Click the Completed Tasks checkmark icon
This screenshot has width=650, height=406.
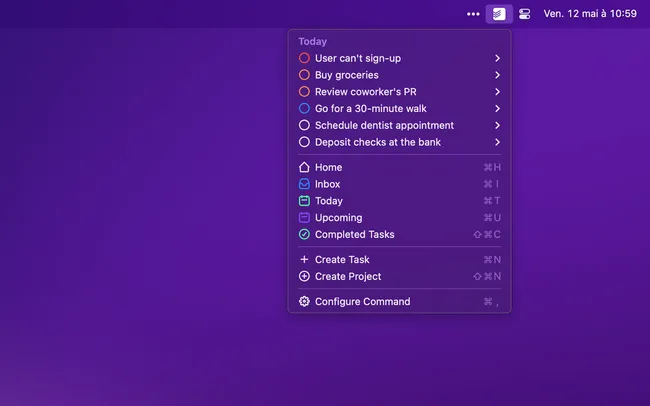click(304, 235)
